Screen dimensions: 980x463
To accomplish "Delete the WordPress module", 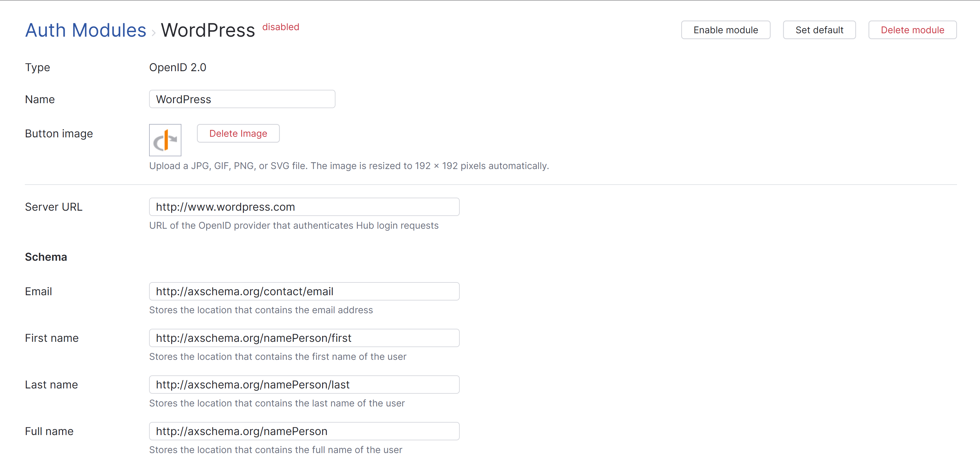I will tap(912, 30).
